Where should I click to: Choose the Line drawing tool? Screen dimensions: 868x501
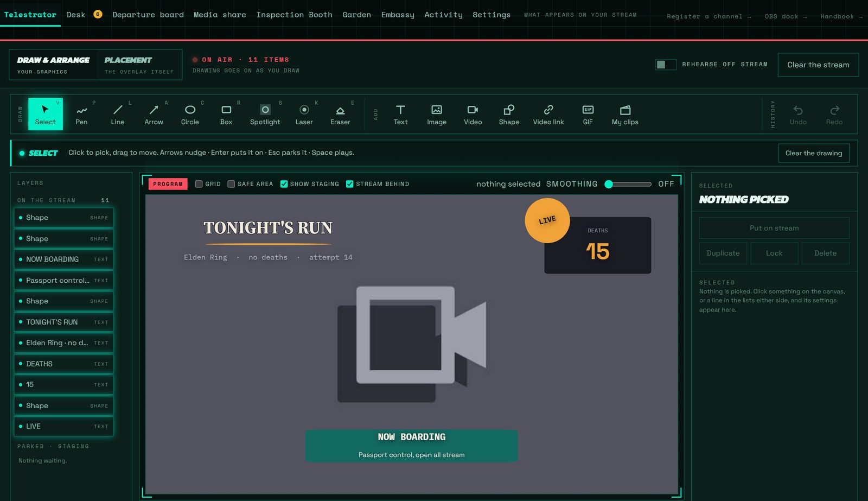click(x=118, y=114)
